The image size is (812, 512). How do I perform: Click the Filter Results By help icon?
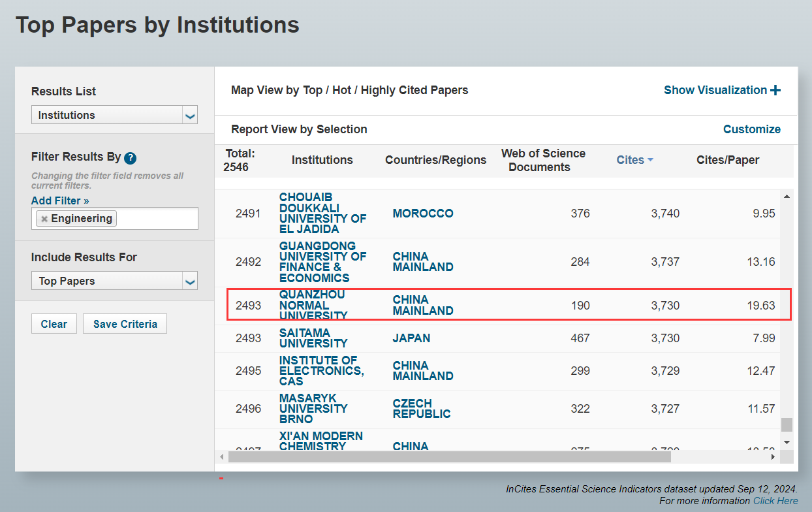[131, 157]
